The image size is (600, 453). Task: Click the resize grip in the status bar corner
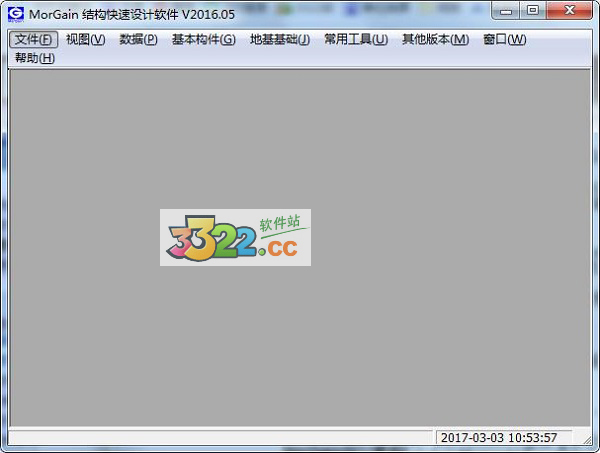pos(587,439)
